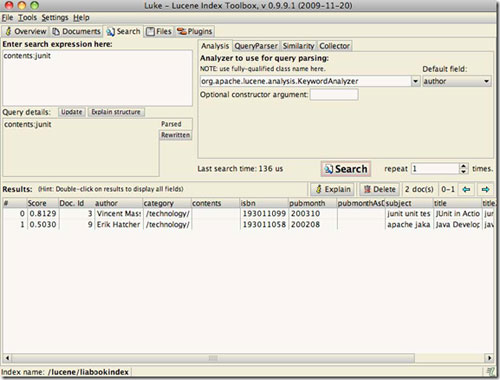This screenshot has width=500, height=380.
Task: Click isbn cell 193011099
Action: tap(264, 214)
